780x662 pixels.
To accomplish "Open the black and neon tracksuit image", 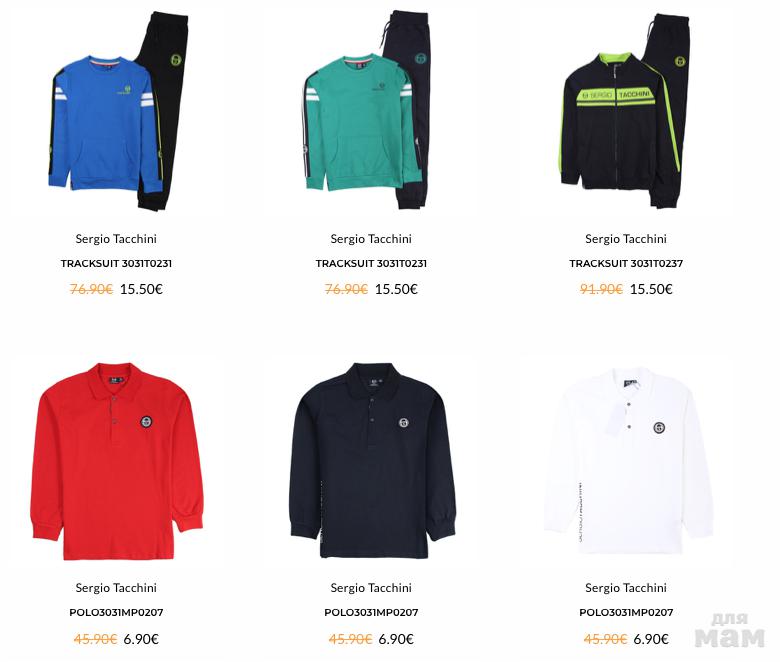I will (625, 110).
